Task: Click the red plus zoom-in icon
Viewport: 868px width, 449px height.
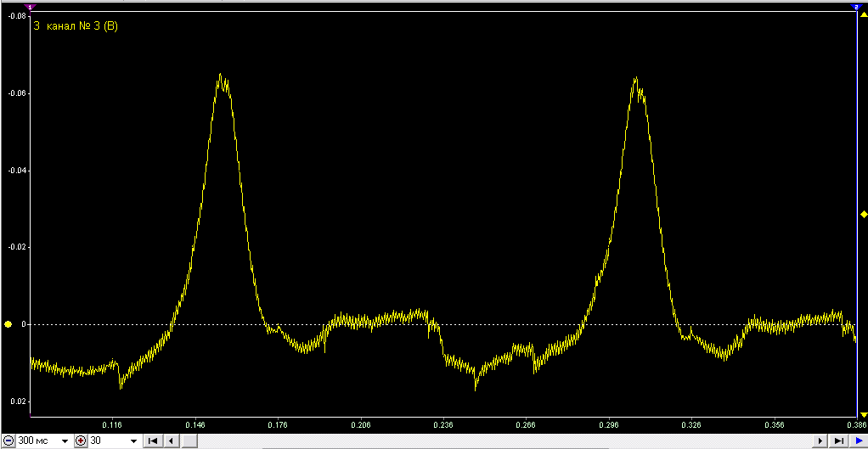Action: [x=81, y=441]
